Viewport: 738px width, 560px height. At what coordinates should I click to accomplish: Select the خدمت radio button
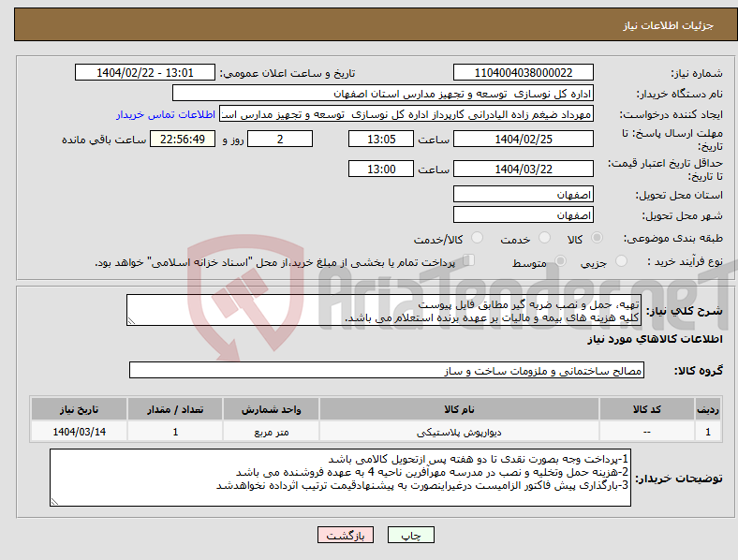(x=544, y=238)
